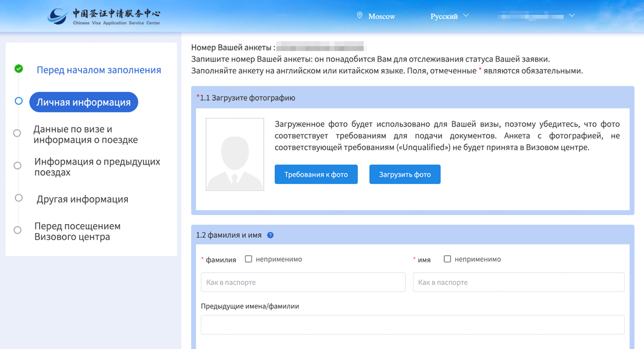The height and width of the screenshot is (349, 644).
Task: Click the "Требования к фото" button
Action: (316, 174)
